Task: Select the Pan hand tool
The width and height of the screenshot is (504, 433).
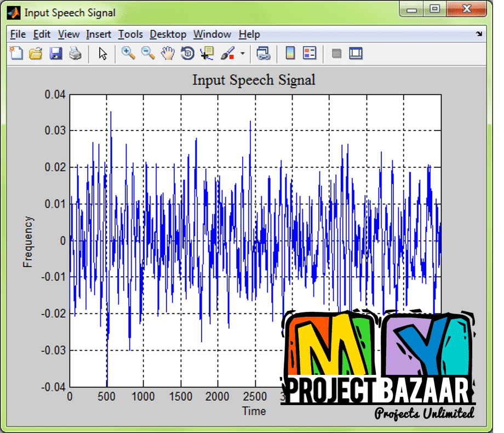Action: point(168,53)
